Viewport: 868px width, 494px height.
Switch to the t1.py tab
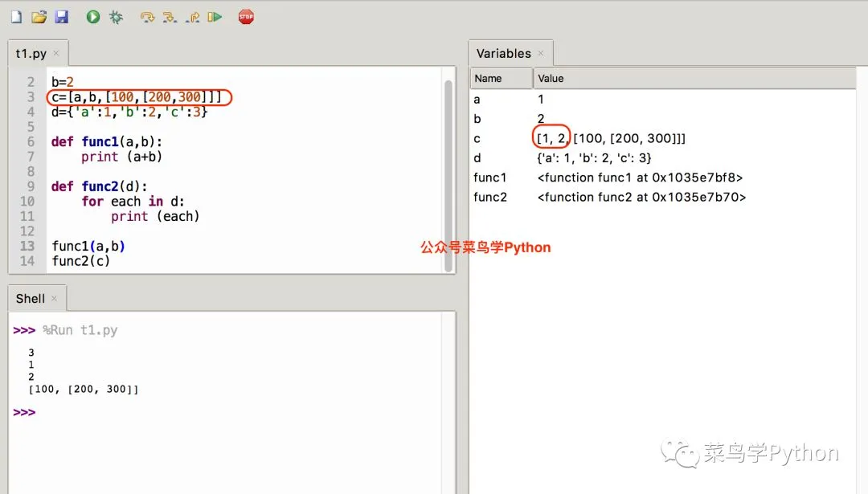click(29, 53)
